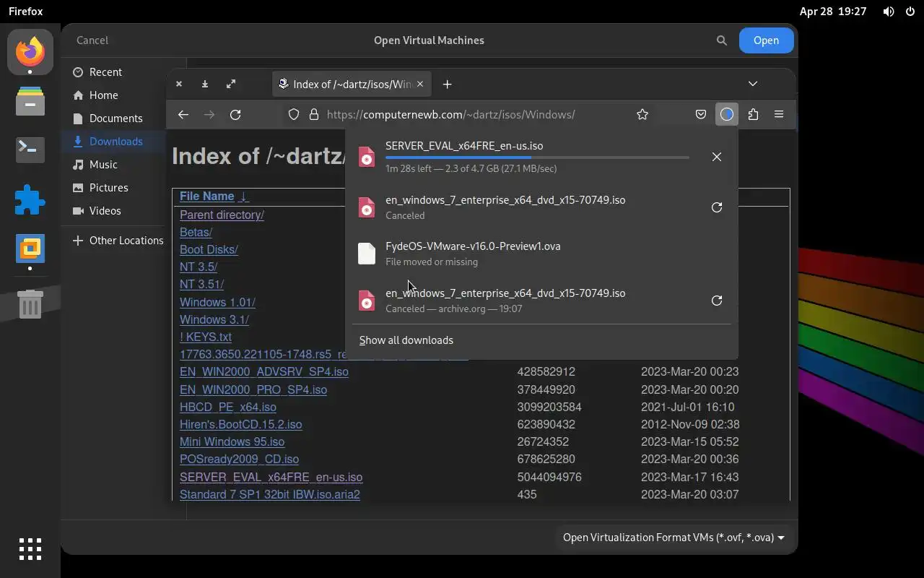Click the volume icon in top bar
924x578 pixels.
click(889, 12)
